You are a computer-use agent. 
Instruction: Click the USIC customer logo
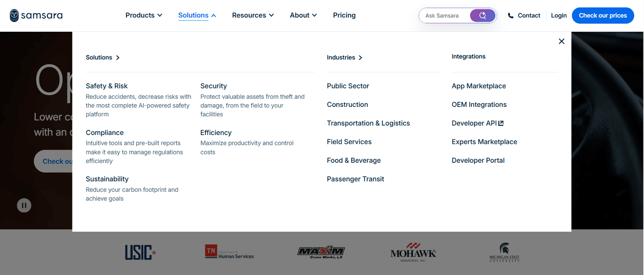[x=140, y=252]
